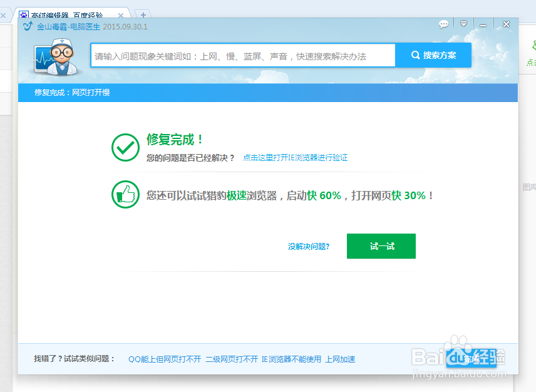This screenshot has width=536, height=392.
Task: Click the green 试一试 button
Action: pyautogui.click(x=381, y=246)
